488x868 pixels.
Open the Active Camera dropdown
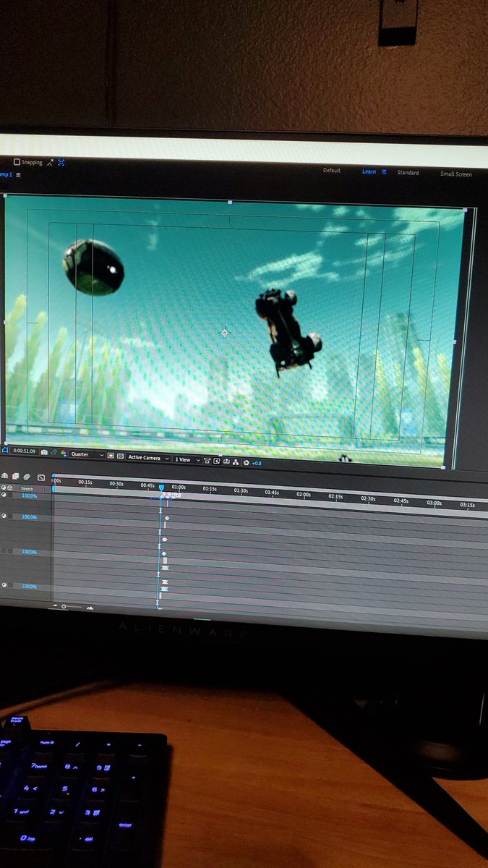click(x=148, y=457)
